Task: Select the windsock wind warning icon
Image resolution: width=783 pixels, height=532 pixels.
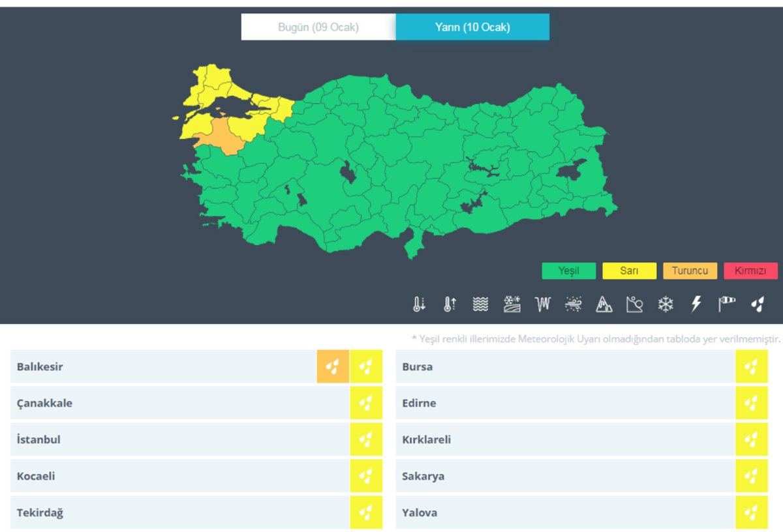Action: [726, 304]
